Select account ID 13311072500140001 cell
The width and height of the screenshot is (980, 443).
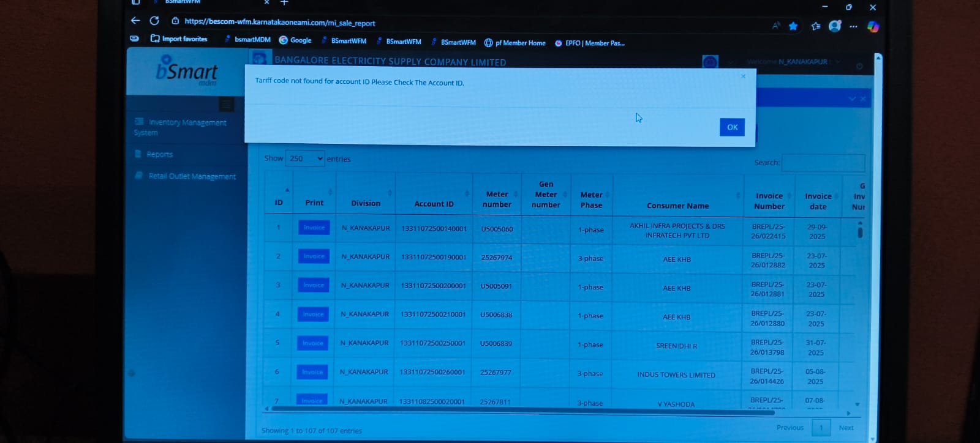434,229
